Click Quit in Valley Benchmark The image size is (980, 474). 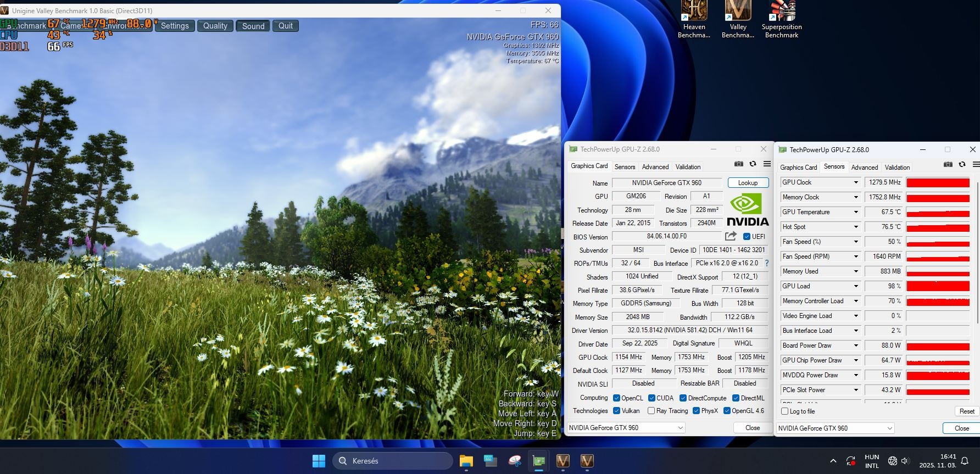click(x=285, y=26)
